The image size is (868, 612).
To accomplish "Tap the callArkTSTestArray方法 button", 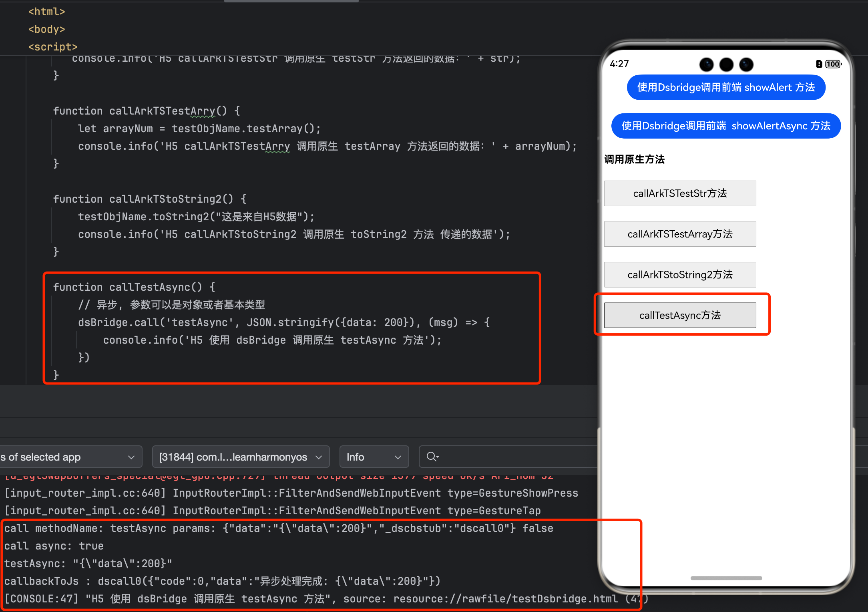I will (680, 234).
